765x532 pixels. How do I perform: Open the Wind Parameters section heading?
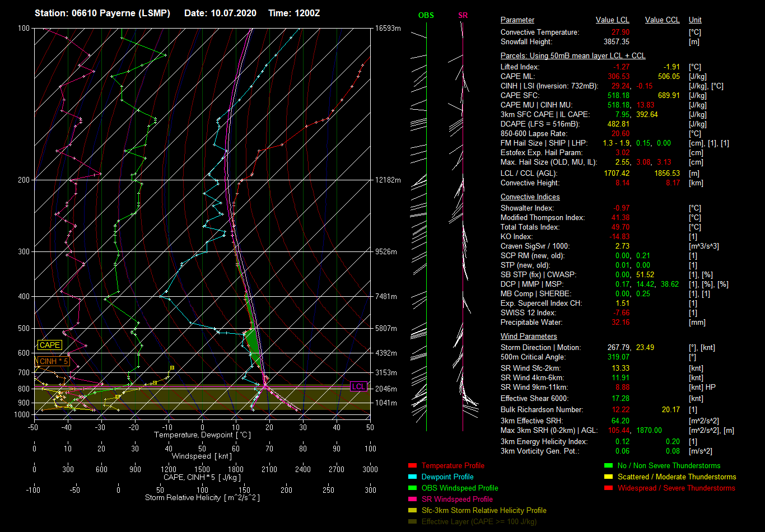pyautogui.click(x=529, y=337)
